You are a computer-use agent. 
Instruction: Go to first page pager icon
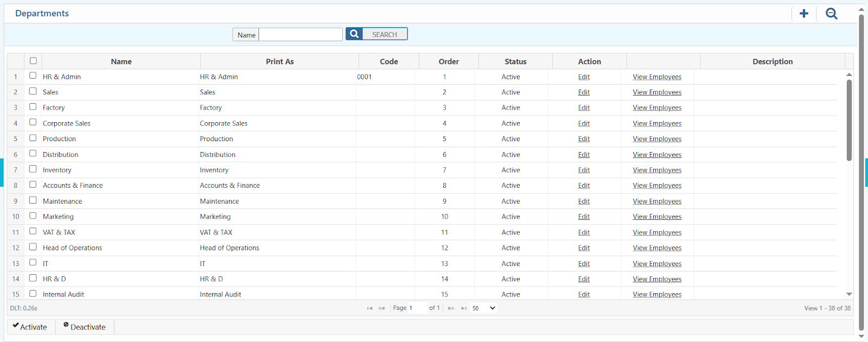point(369,308)
